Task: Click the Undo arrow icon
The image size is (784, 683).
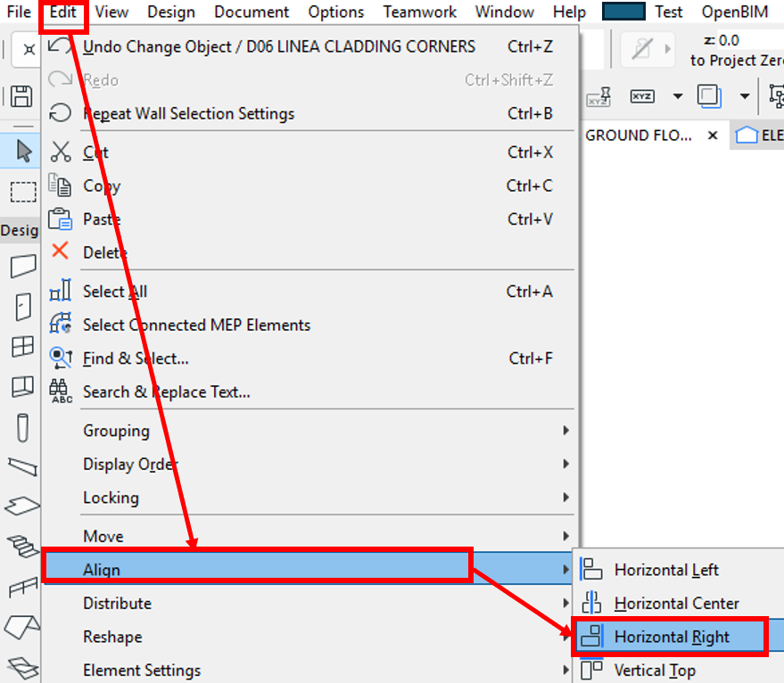Action: [x=60, y=45]
